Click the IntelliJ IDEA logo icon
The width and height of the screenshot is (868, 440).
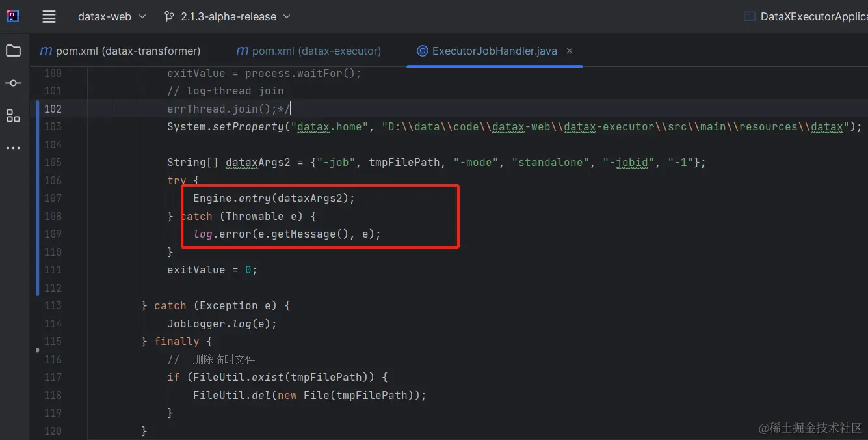click(x=12, y=16)
